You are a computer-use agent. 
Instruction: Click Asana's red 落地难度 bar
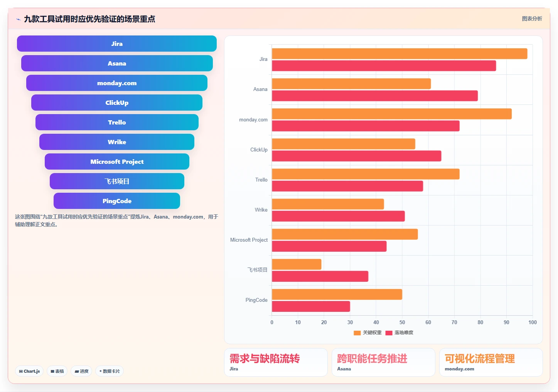coord(375,96)
